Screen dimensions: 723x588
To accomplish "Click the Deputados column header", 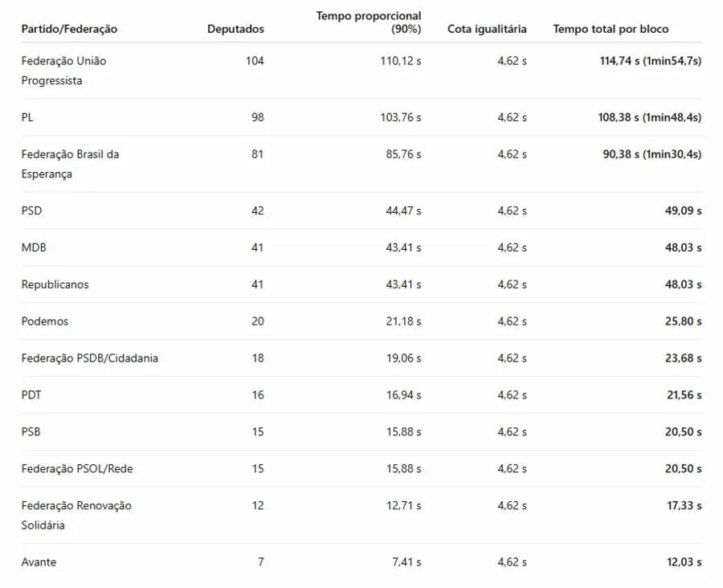I will (235, 29).
